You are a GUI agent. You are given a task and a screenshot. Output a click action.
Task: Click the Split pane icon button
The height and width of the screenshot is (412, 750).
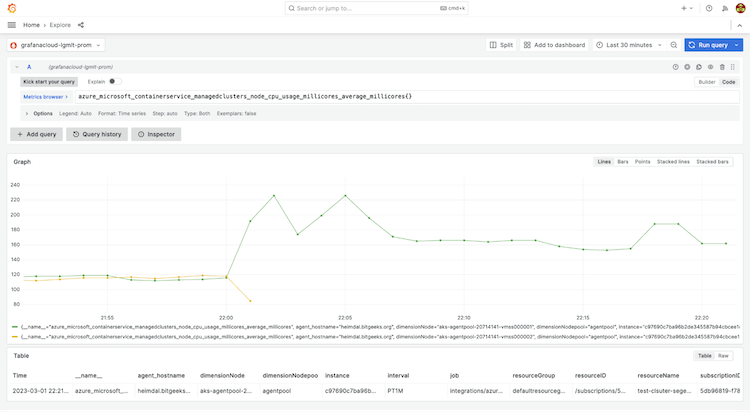501,45
